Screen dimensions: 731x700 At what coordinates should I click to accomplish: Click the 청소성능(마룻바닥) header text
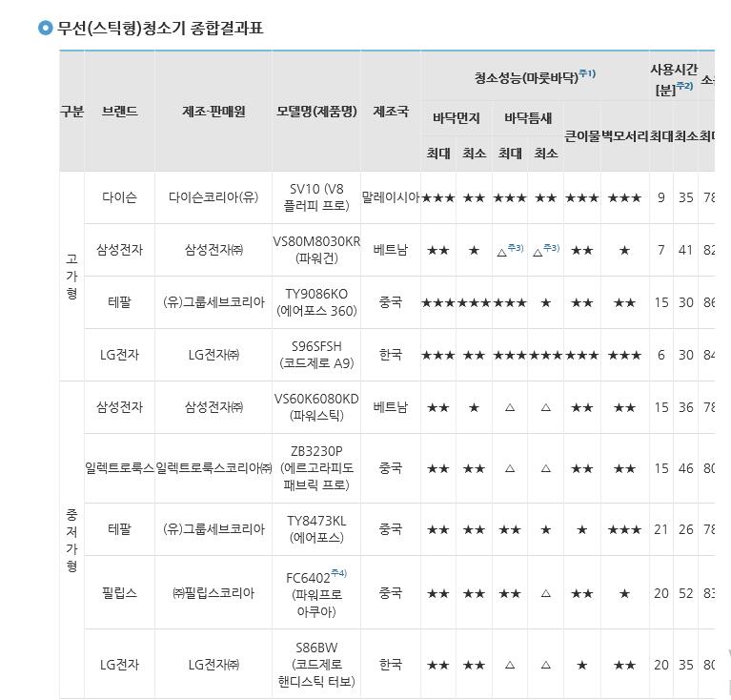coord(526,77)
